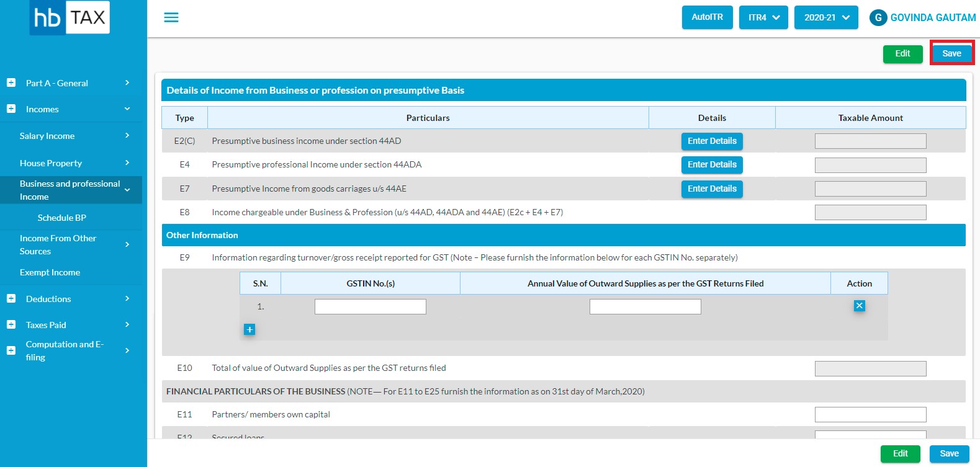Screen dimensions: 980x467
Task: Click the bottom Save button
Action: (950, 454)
